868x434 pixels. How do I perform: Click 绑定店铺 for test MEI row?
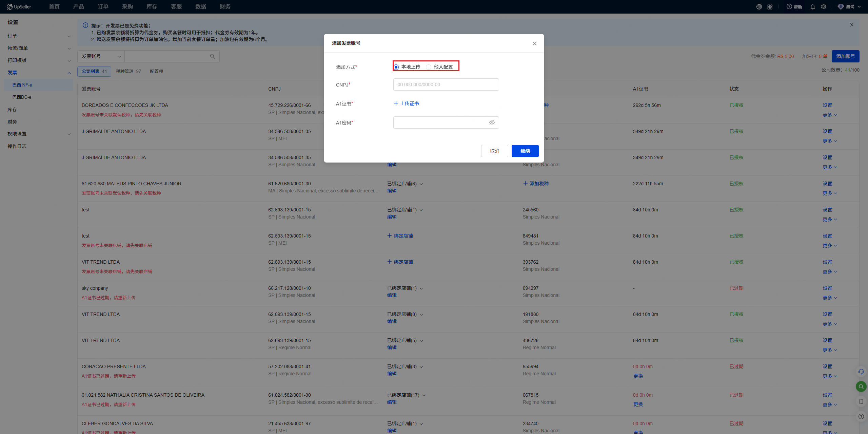point(400,236)
